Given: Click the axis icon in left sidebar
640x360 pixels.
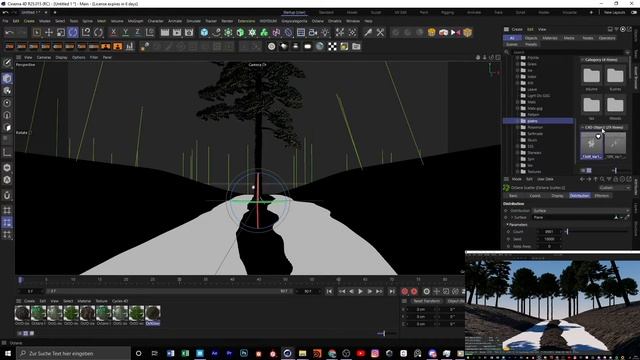Looking at the screenshot, I should (7, 153).
